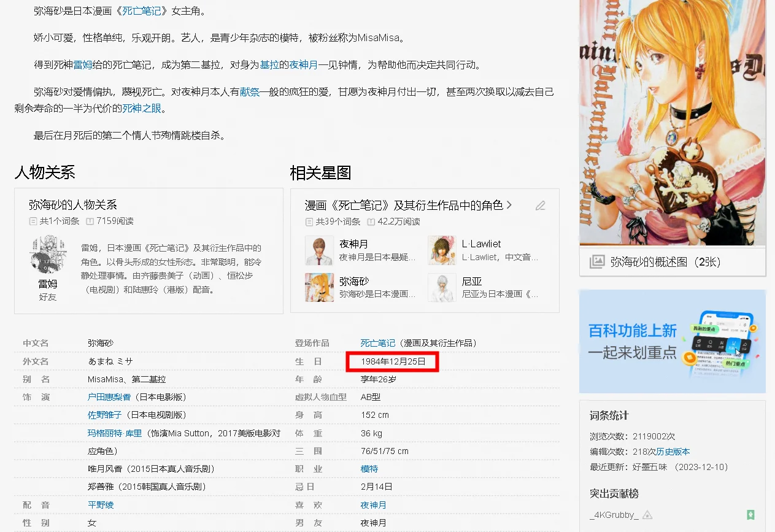Click the 尼亚 name in 相关星图

[x=472, y=281]
